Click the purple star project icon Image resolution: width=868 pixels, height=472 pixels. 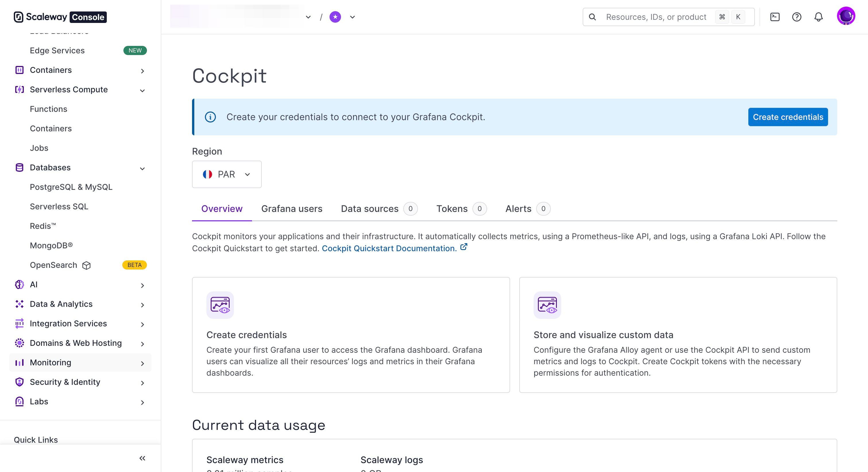335,17
